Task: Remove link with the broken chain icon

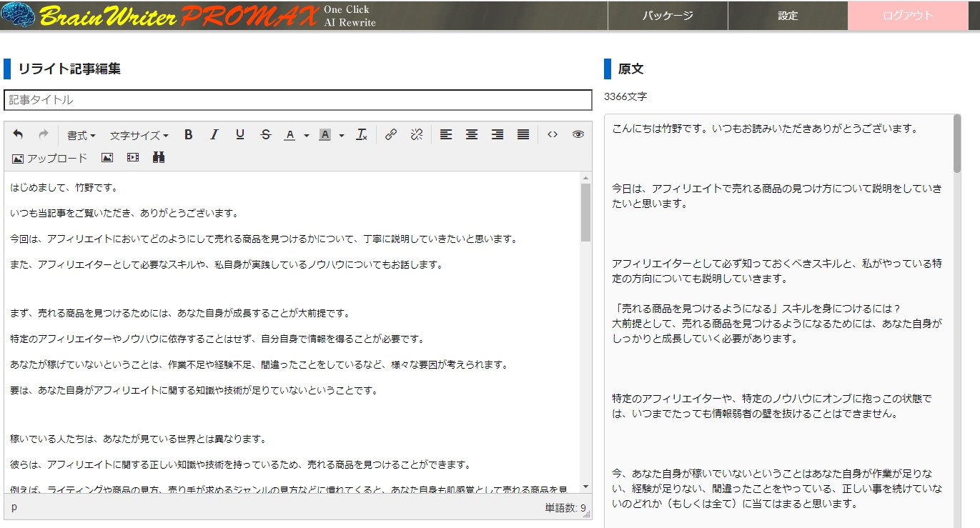Action: click(417, 135)
